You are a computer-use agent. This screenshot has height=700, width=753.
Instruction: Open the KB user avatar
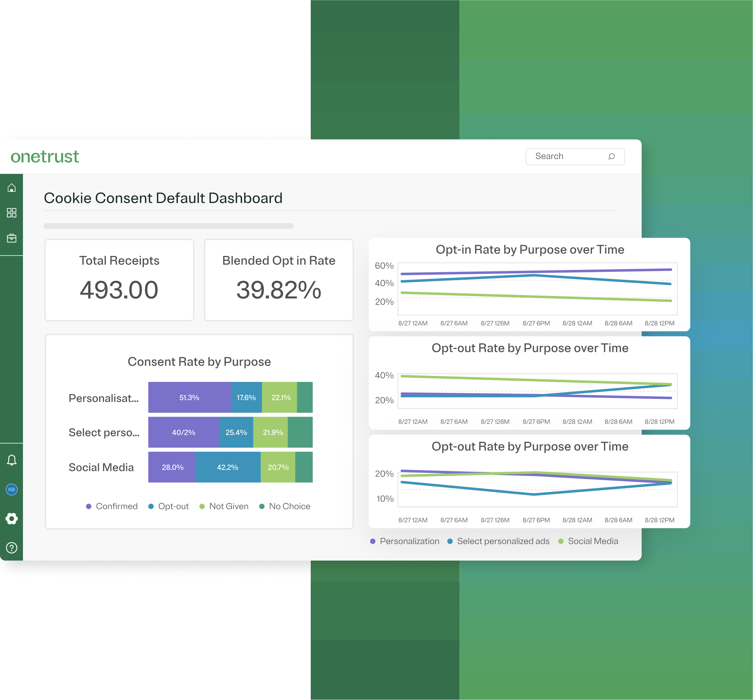coord(12,489)
